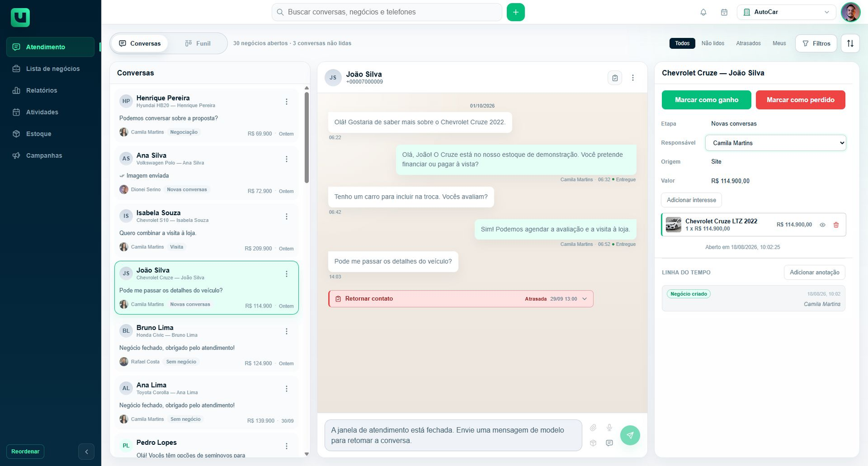This screenshot has height=466, width=868.
Task: Open the Filtros button
Action: (816, 43)
